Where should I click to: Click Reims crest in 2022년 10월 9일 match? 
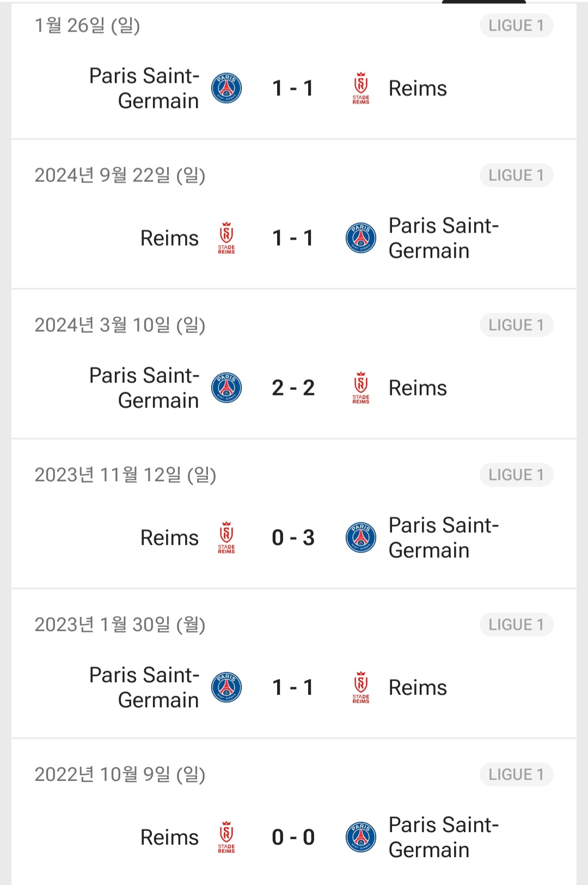pos(226,837)
